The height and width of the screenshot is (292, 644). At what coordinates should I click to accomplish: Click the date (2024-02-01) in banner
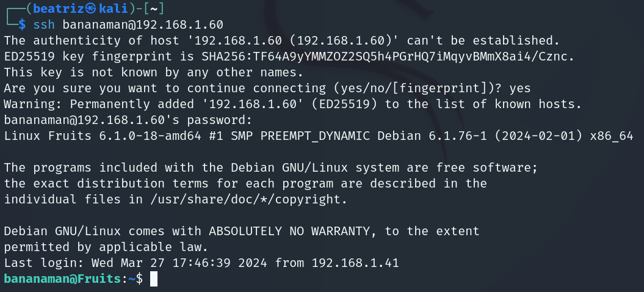(x=538, y=136)
